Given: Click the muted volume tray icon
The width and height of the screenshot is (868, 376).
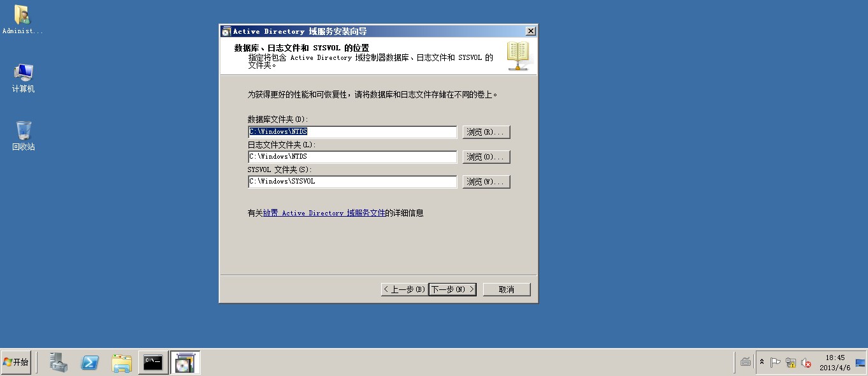Looking at the screenshot, I should point(806,363).
